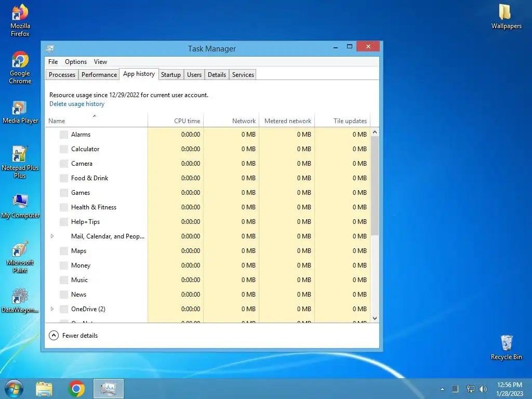
Task: Click the Maps app icon
Action: [x=64, y=251]
